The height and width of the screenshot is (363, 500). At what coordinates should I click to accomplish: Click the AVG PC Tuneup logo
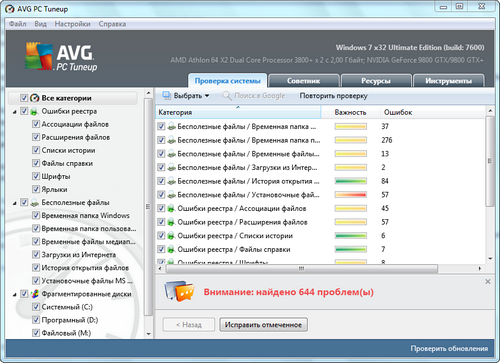pos(61,57)
